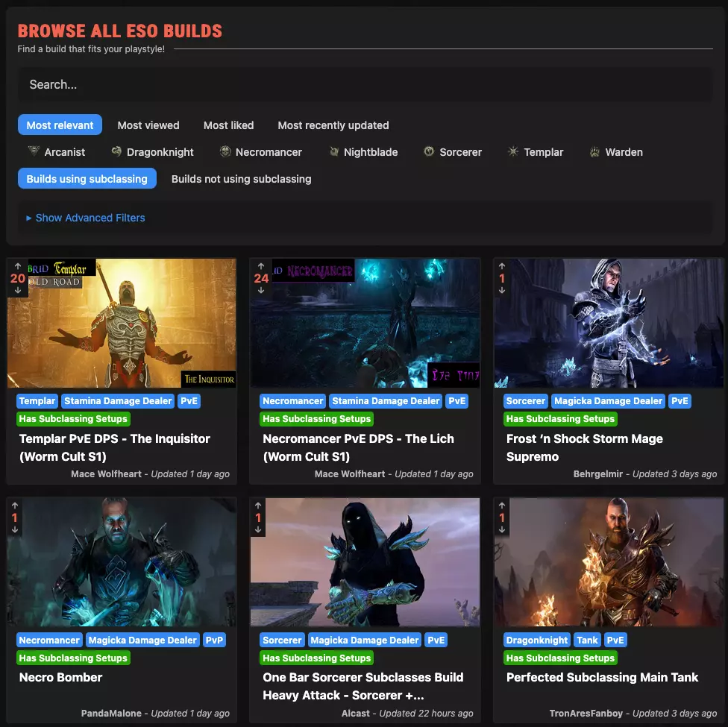Click the Nightblade class icon in filters
The width and height of the screenshot is (728, 727).
point(334,151)
